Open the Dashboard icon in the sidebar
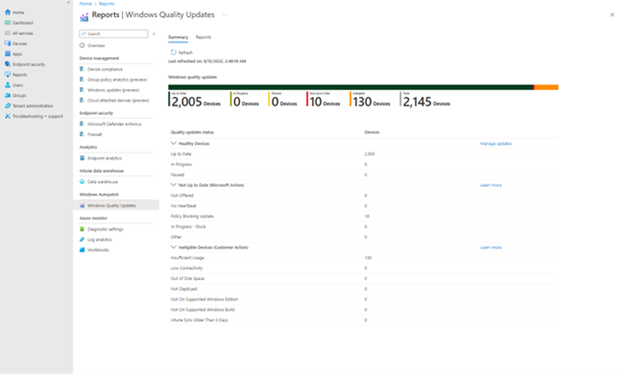Image resolution: width=624 pixels, height=375 pixels. (x=8, y=23)
